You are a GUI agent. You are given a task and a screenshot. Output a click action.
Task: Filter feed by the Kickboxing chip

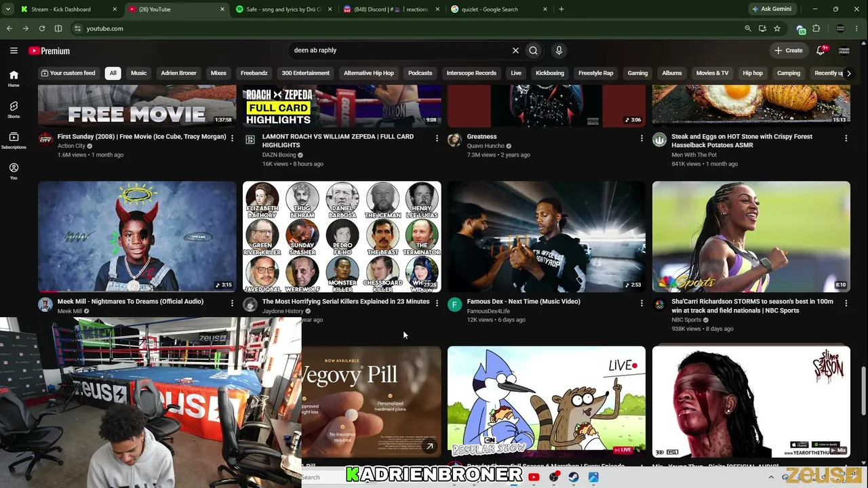point(550,73)
